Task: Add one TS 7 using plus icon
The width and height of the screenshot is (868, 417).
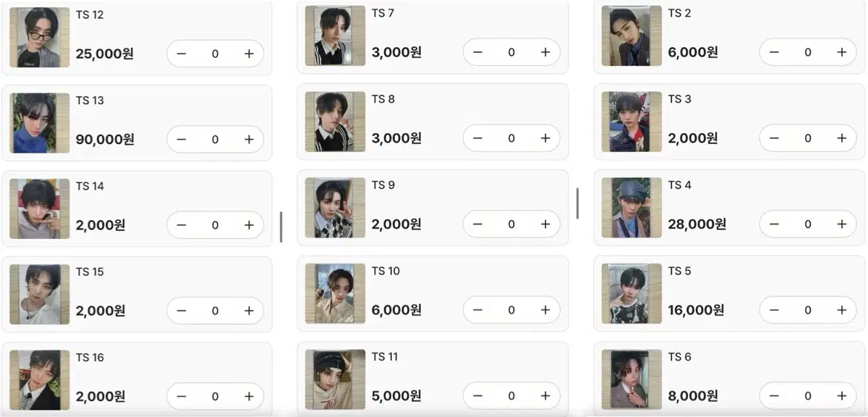Action: click(x=545, y=52)
